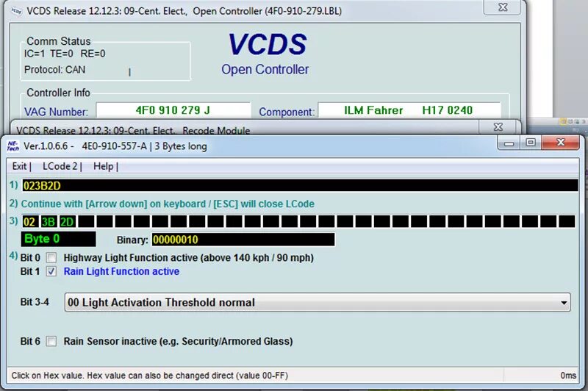This screenshot has height=391, width=588.
Task: Click the status bar hint about Hex value
Action: coord(150,376)
